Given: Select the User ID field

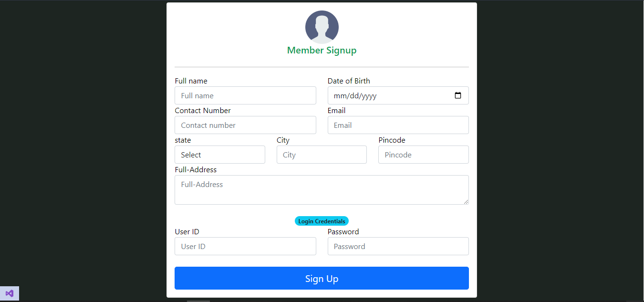Looking at the screenshot, I should 245,246.
